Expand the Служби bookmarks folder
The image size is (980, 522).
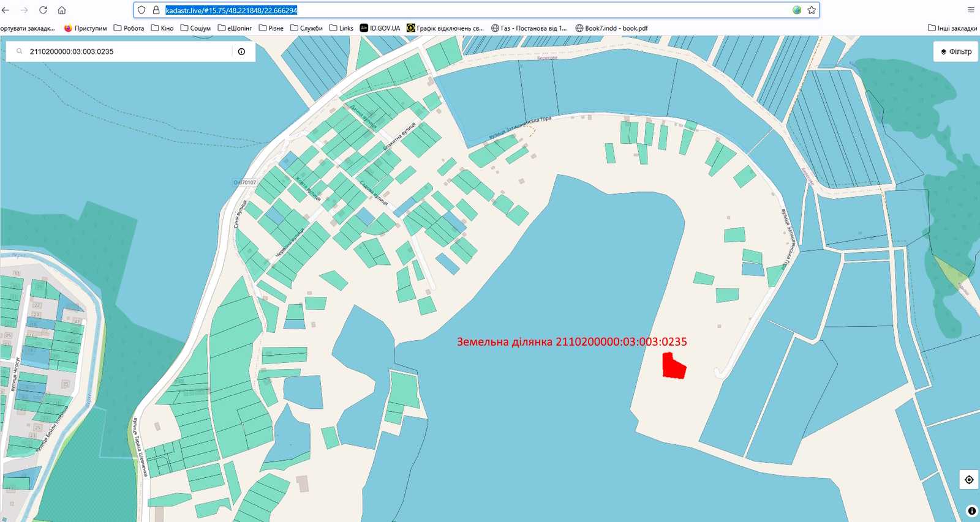306,28
